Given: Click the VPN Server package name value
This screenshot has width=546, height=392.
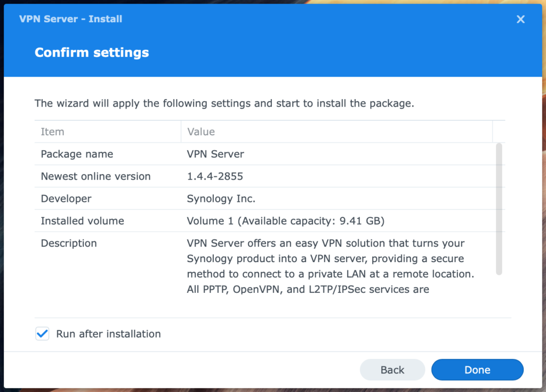Looking at the screenshot, I should pyautogui.click(x=215, y=154).
